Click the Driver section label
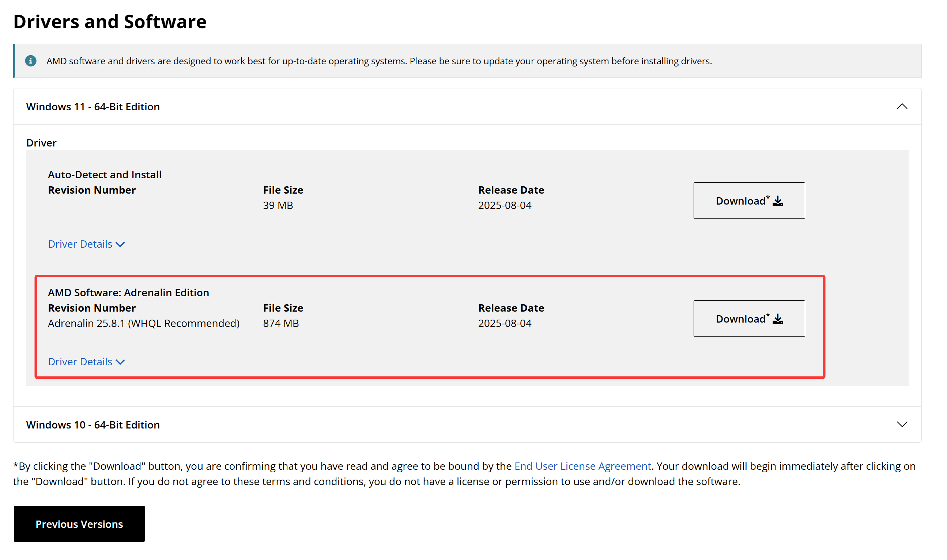This screenshot has width=947, height=560. 41,143
